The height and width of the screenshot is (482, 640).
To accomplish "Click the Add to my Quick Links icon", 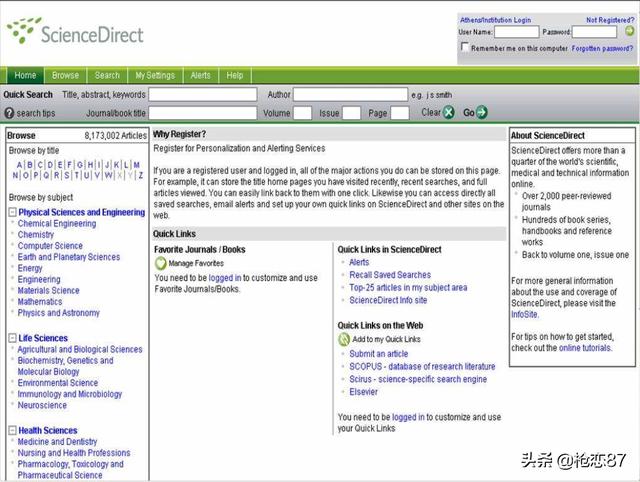I will [x=344, y=339].
